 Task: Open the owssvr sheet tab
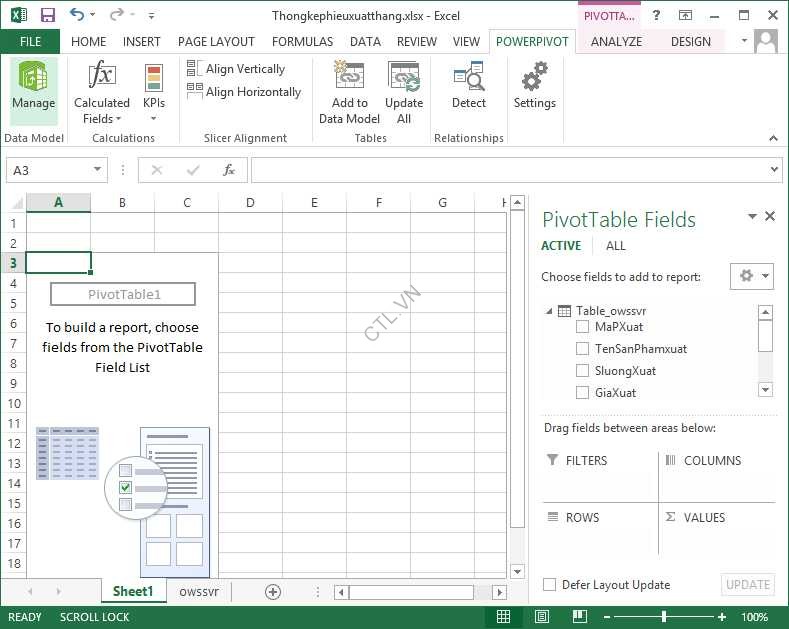(x=199, y=591)
